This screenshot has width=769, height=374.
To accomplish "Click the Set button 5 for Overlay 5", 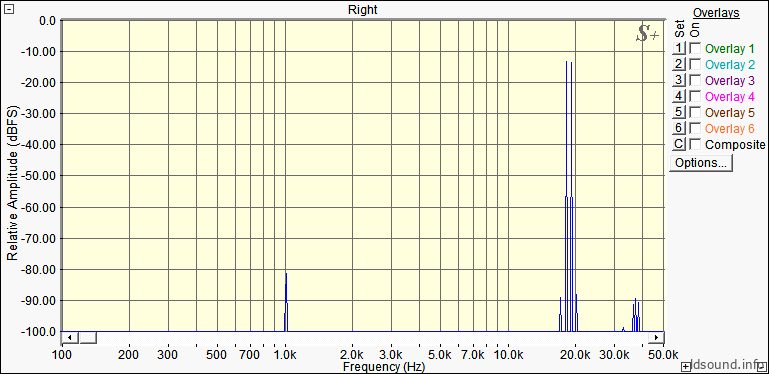I will point(679,112).
